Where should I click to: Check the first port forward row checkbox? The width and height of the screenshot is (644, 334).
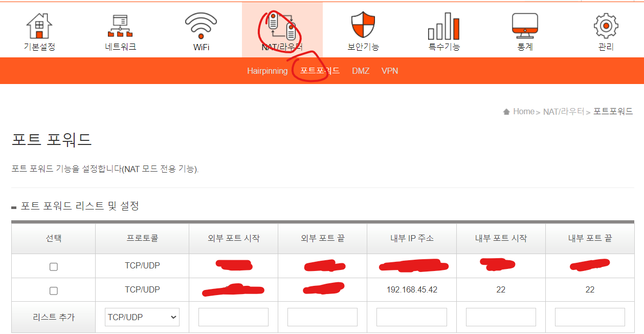coord(53,267)
